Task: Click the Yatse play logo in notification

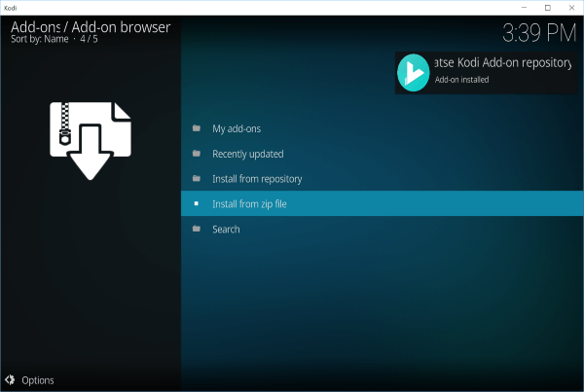Action: pos(414,73)
